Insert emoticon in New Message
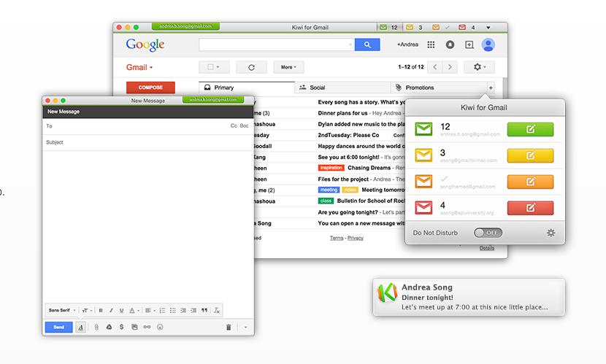 160,327
